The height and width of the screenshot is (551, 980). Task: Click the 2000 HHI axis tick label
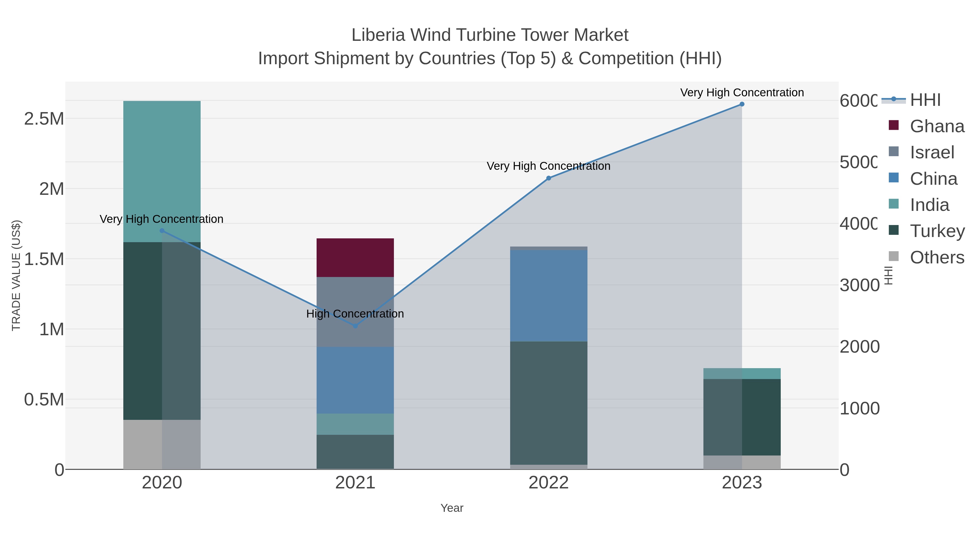pyautogui.click(x=860, y=347)
